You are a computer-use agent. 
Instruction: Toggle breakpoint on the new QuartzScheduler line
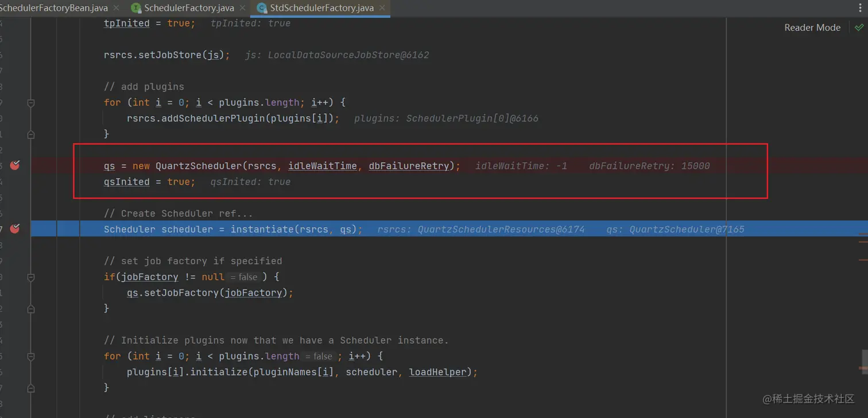pos(15,165)
